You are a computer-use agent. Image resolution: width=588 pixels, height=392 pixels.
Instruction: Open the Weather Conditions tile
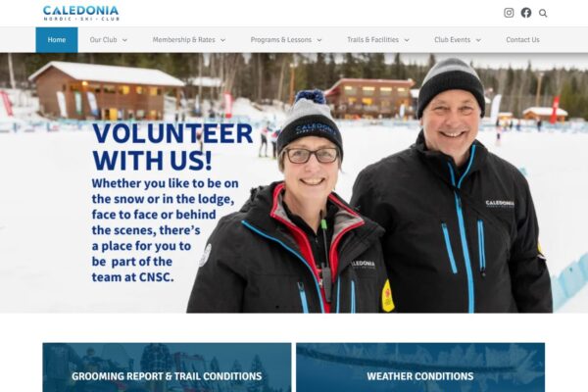[420, 367]
